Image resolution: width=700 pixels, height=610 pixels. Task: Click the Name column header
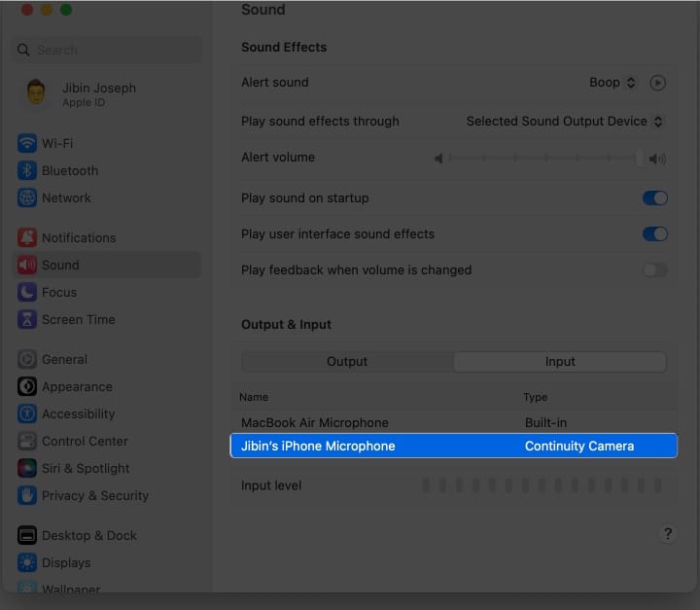(x=254, y=397)
